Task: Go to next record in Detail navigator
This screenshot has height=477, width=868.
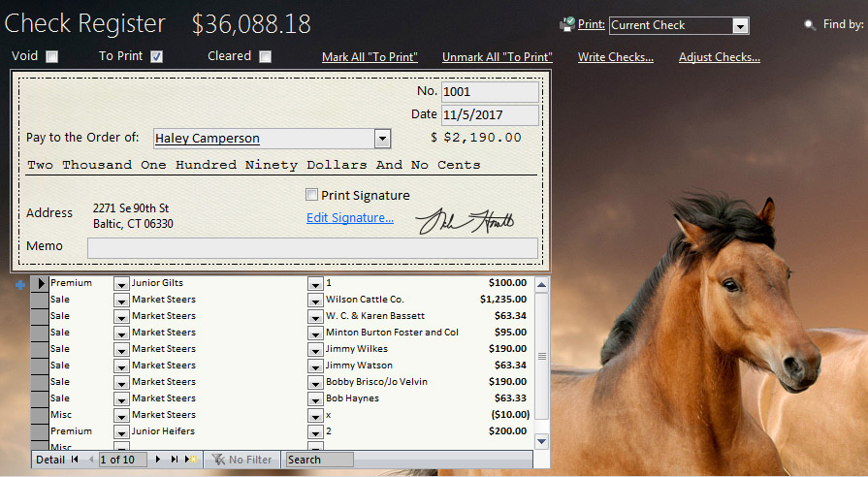Action: (158, 460)
